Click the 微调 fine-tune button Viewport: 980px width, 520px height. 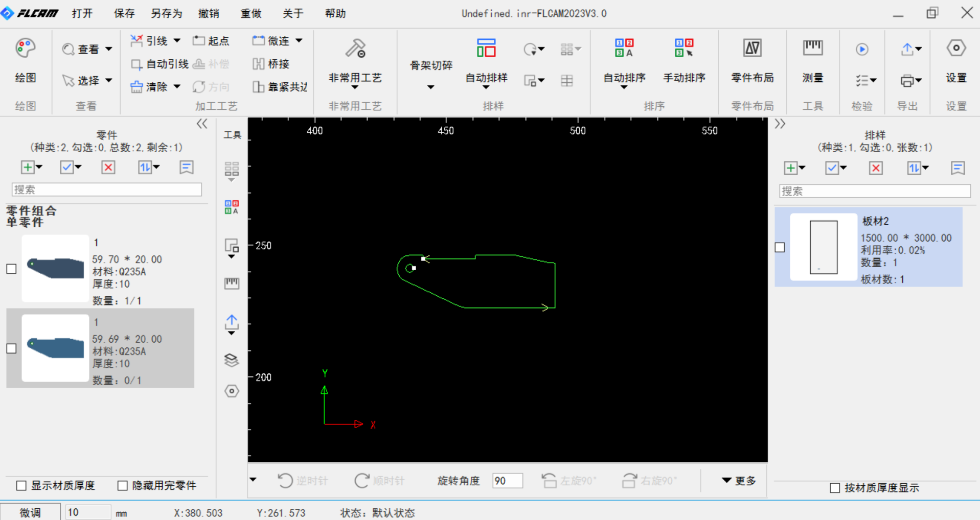[x=30, y=512]
